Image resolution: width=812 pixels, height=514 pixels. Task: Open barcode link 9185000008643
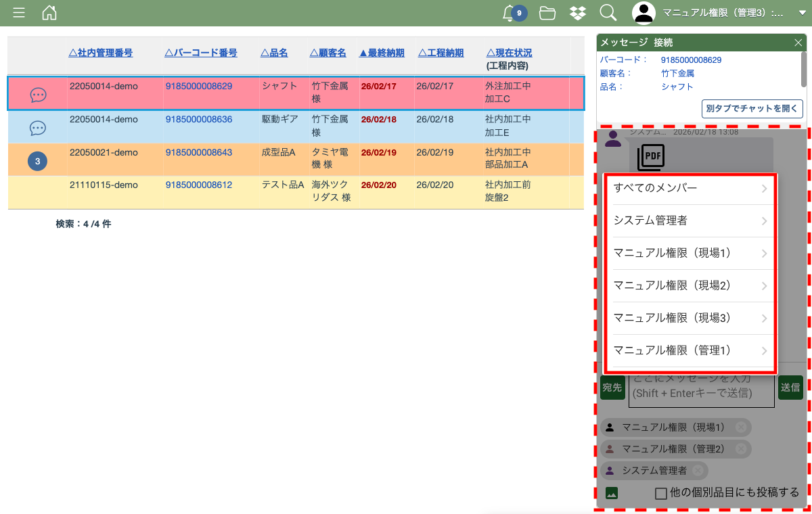pyautogui.click(x=199, y=153)
